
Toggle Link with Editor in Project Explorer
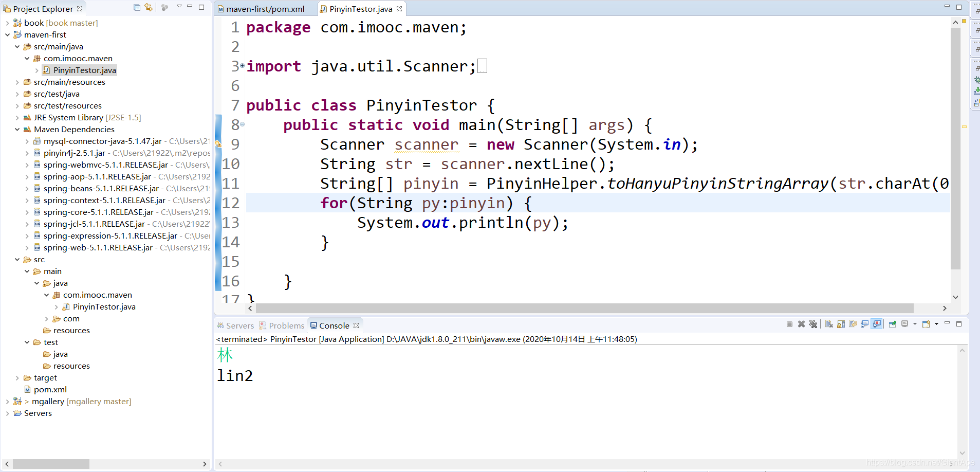click(x=149, y=8)
